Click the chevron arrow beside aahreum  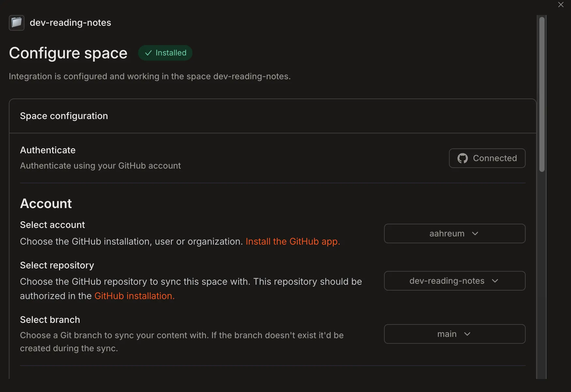(475, 234)
